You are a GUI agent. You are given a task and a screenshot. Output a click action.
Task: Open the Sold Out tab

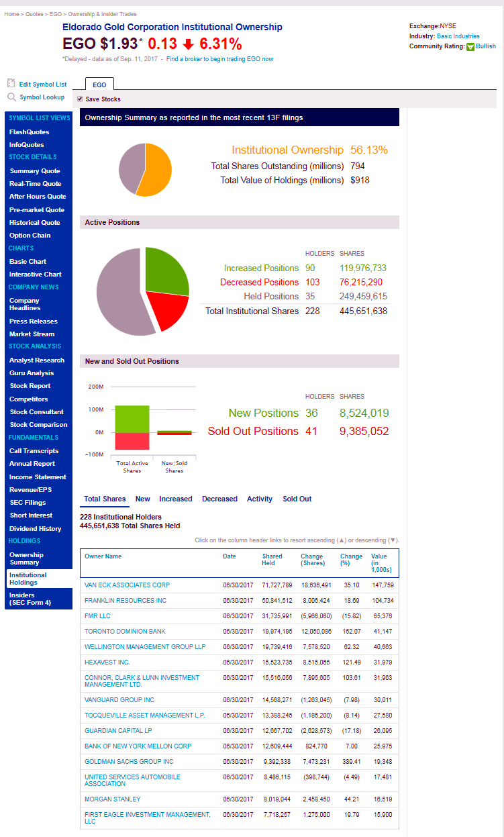[297, 499]
